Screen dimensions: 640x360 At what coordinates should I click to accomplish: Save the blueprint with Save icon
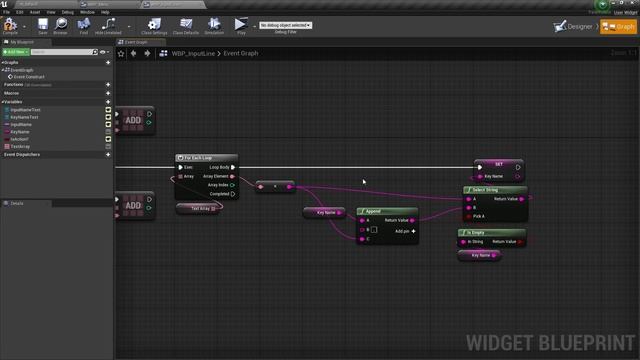click(x=42, y=25)
